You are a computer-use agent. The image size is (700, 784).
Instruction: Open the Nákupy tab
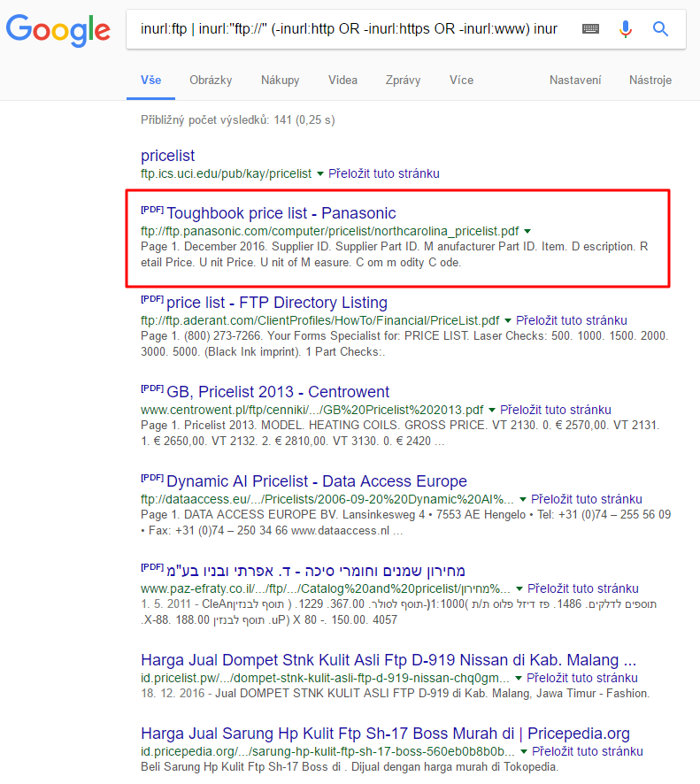coord(280,80)
